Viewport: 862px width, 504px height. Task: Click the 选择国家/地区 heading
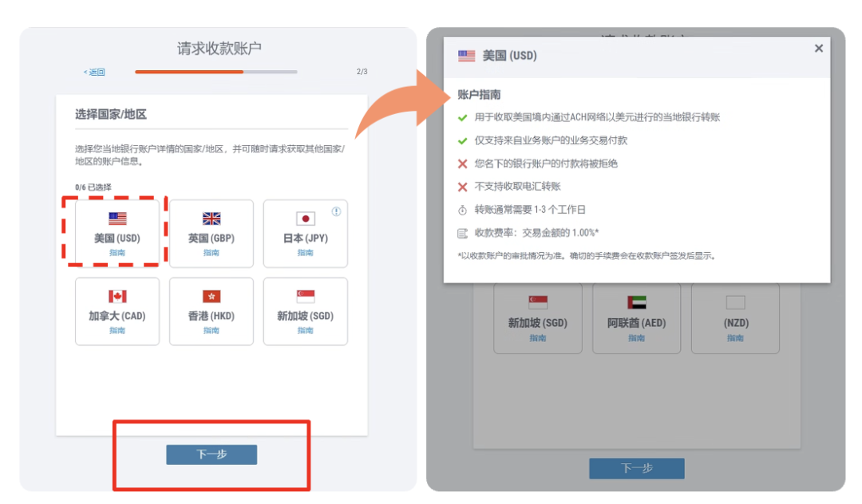coord(110,114)
